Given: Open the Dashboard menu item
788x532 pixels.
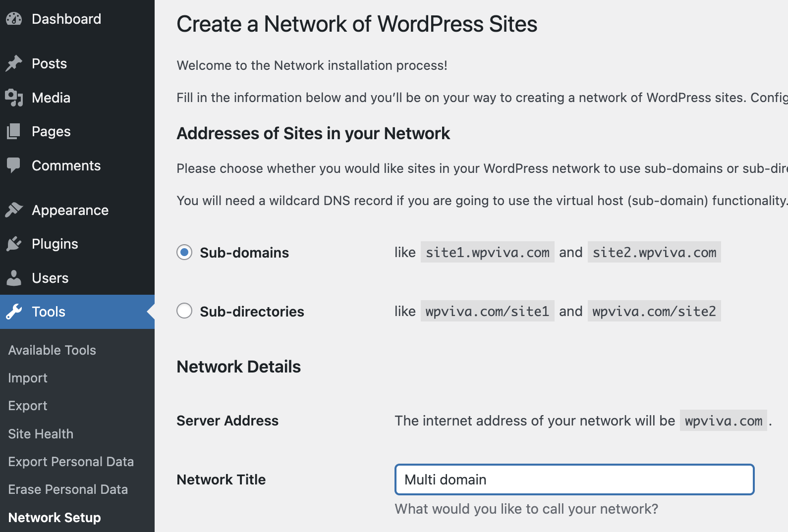Looking at the screenshot, I should tap(66, 19).
